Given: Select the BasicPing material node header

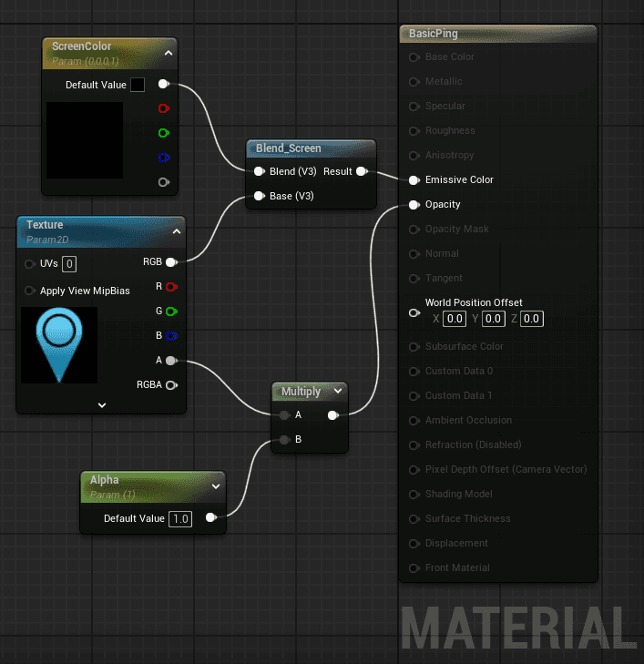Looking at the screenshot, I should pyautogui.click(x=496, y=34).
